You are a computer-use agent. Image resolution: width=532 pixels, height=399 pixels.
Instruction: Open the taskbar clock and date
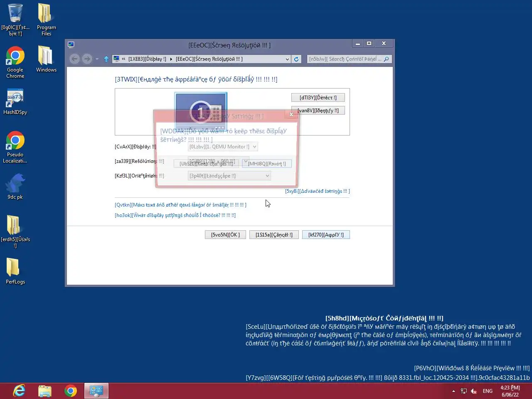(510, 391)
